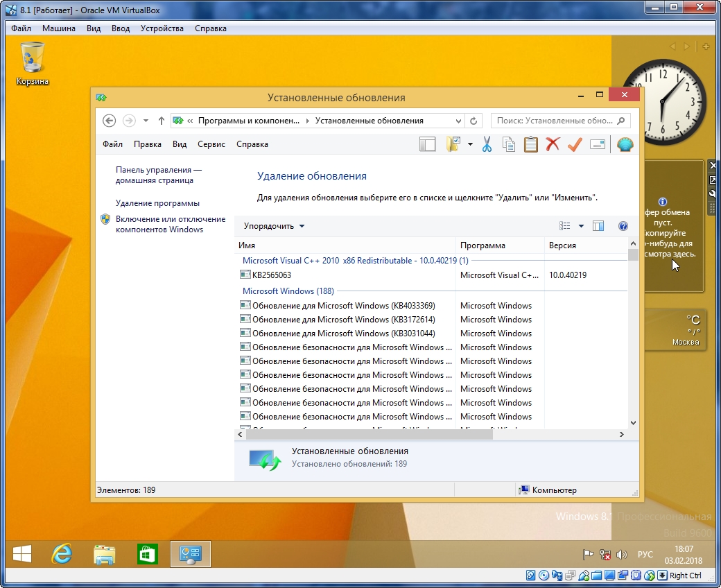The height and width of the screenshot is (588, 721).
Task: Click the VirtualBox USB status icon
Action: pyautogui.click(x=584, y=575)
